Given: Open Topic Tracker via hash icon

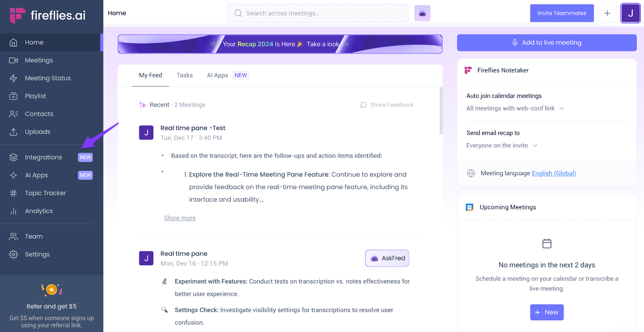Looking at the screenshot, I should 13,193.
